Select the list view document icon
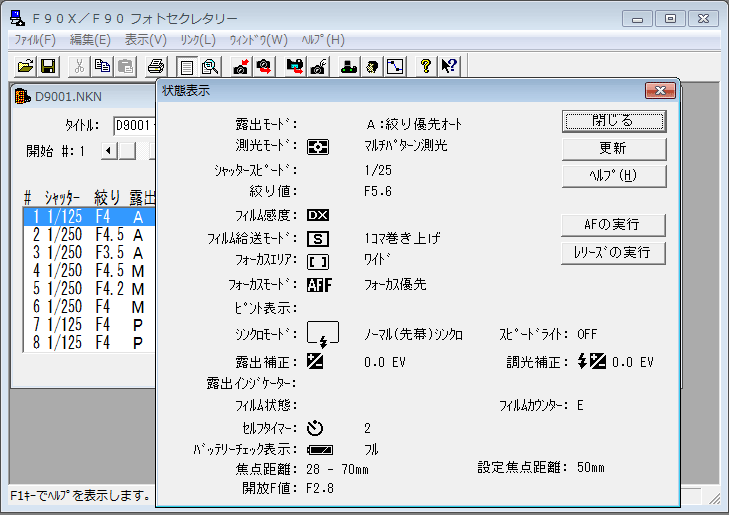The width and height of the screenshot is (729, 515). click(x=187, y=67)
